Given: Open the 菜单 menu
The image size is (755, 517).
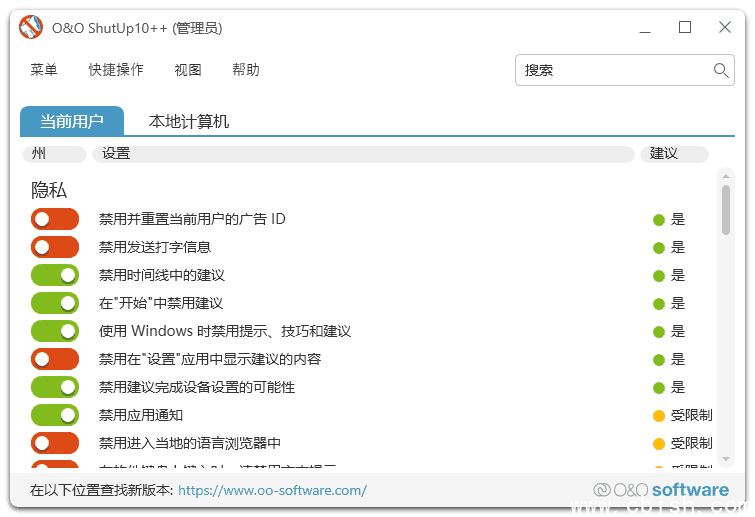Looking at the screenshot, I should (x=44, y=70).
